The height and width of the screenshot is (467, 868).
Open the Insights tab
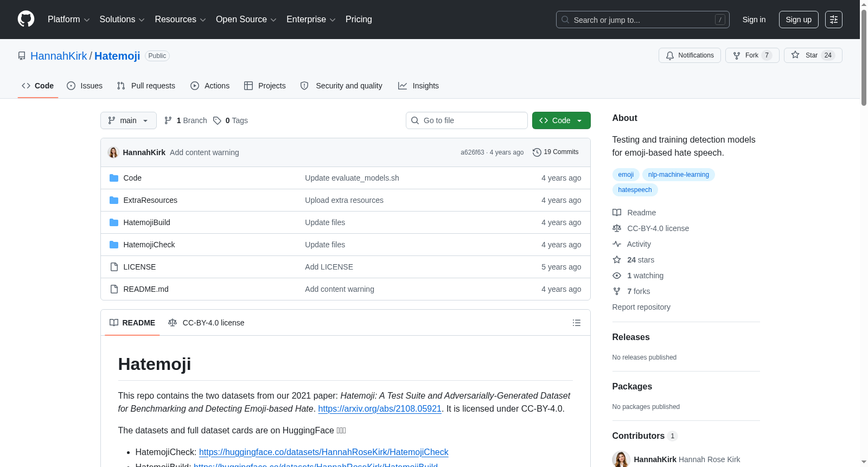coord(418,86)
